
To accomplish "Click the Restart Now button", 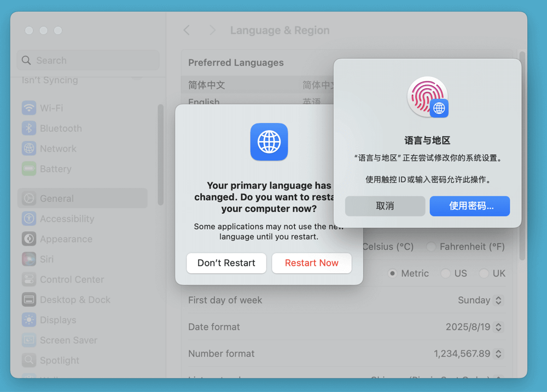I will (x=311, y=263).
